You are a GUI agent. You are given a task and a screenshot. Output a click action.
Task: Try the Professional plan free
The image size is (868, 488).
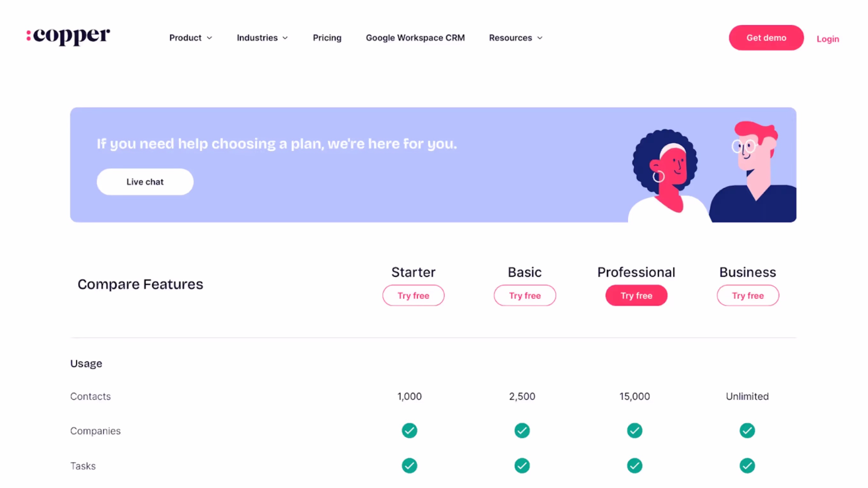pyautogui.click(x=636, y=295)
